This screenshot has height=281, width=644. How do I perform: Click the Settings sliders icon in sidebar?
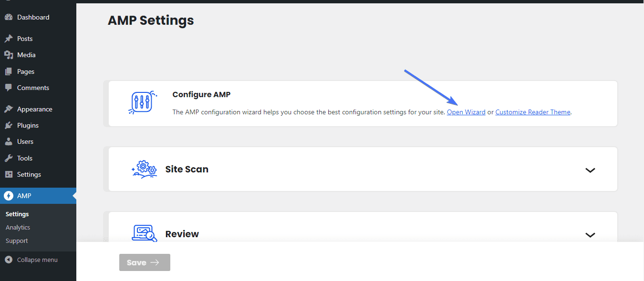(x=9, y=174)
